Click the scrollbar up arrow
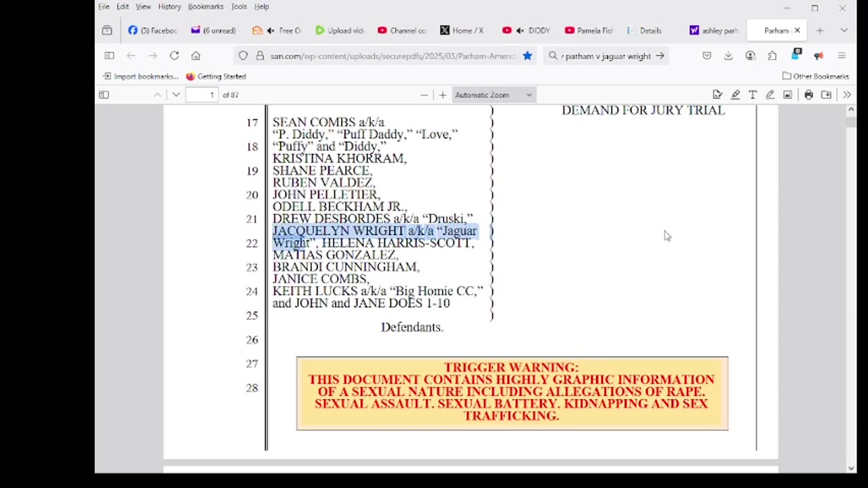868x488 pixels. click(x=852, y=109)
